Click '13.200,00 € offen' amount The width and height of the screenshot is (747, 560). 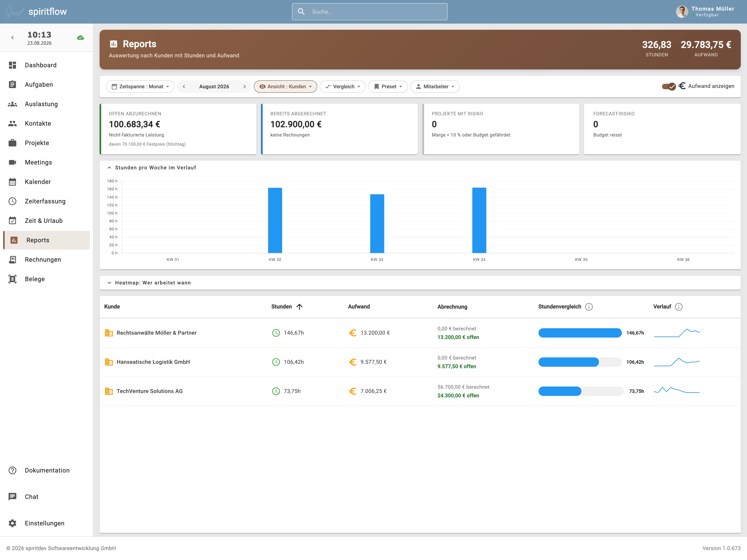click(x=458, y=337)
